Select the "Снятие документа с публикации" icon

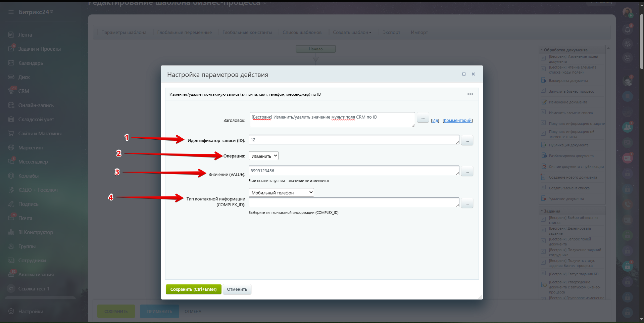(x=544, y=166)
